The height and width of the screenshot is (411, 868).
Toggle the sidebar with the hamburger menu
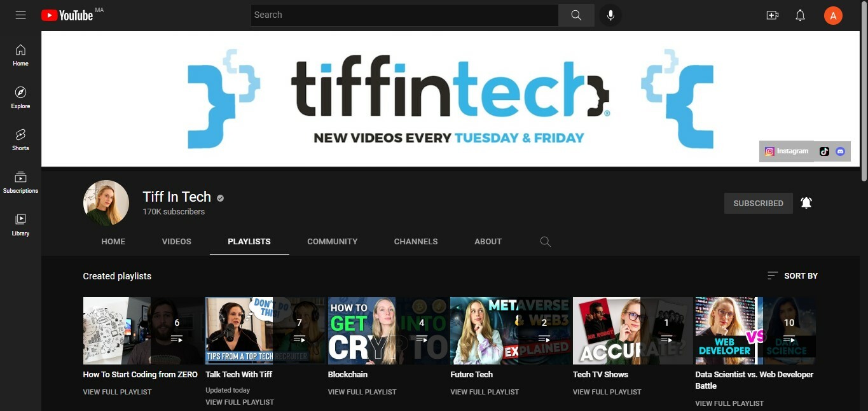(20, 15)
